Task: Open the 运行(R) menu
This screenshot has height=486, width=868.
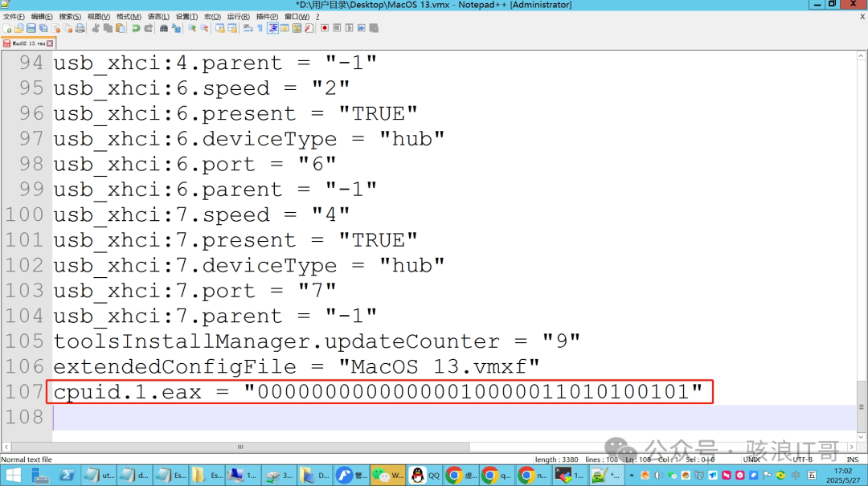Action: [238, 17]
